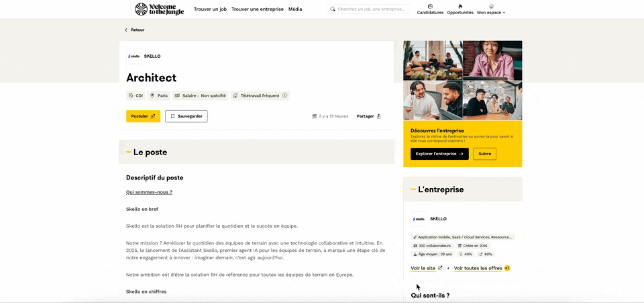Open the company team photo collage
Image resolution: width=644 pixels, height=303 pixels.
click(463, 80)
